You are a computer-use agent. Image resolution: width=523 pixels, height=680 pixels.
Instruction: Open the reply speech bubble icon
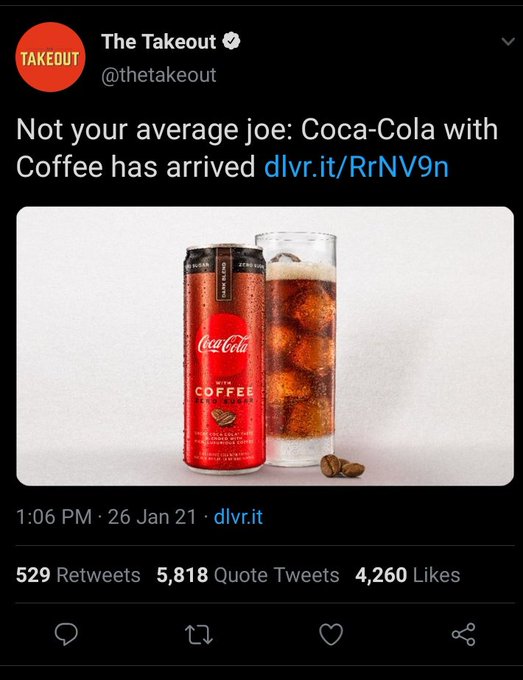[x=66, y=635]
